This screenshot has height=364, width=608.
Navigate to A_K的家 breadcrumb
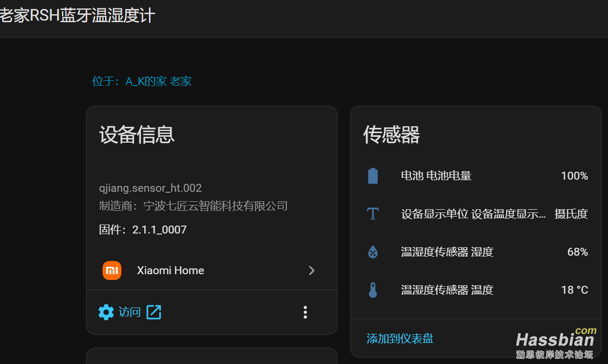click(146, 81)
